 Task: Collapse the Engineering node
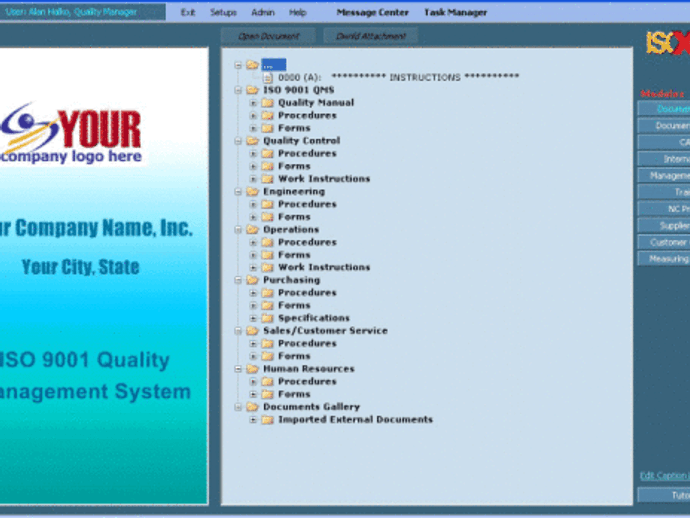click(x=238, y=191)
